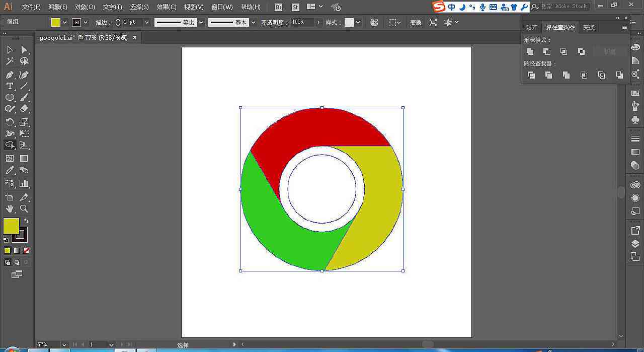Click the Merge pathfinder icon
This screenshot has width=644, height=352.
[567, 75]
